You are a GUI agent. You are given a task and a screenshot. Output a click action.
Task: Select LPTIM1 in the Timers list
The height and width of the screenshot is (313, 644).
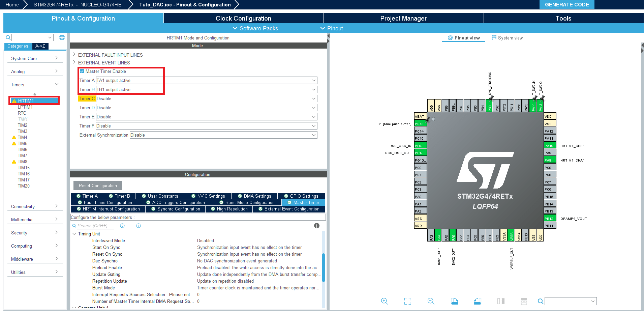[25, 107]
